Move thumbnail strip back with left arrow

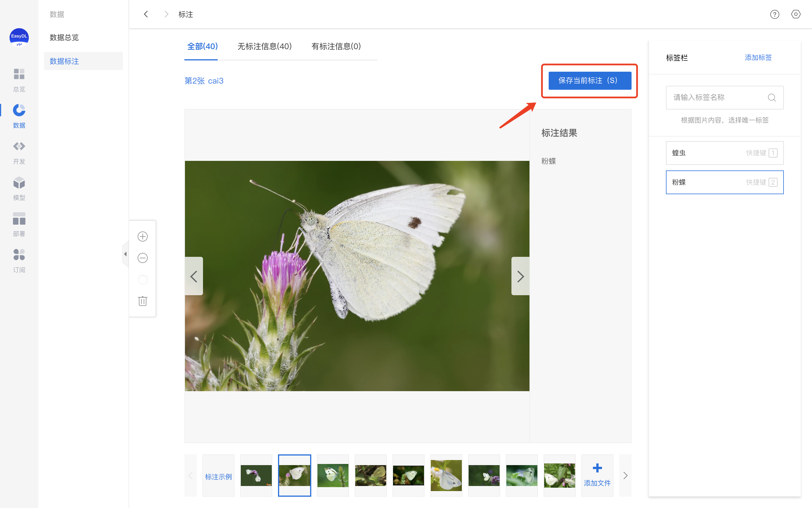click(x=191, y=476)
